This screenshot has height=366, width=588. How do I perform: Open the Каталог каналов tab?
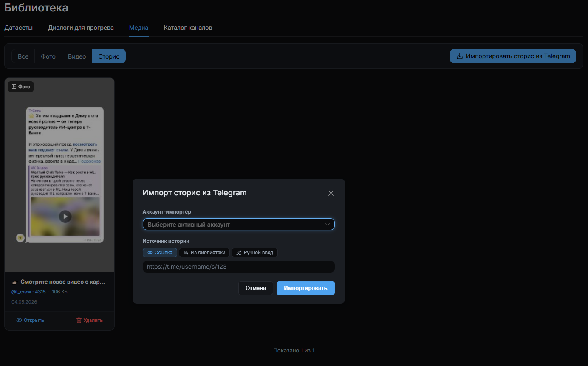[x=188, y=28]
